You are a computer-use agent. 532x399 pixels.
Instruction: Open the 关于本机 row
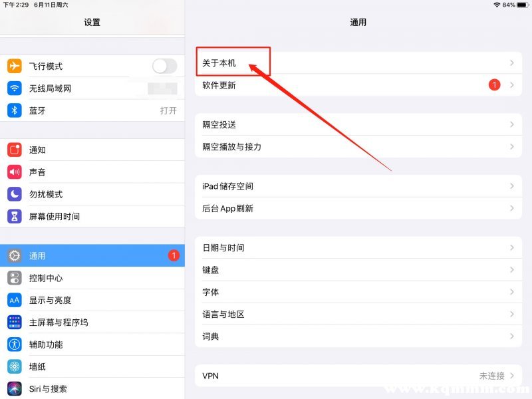(x=358, y=63)
